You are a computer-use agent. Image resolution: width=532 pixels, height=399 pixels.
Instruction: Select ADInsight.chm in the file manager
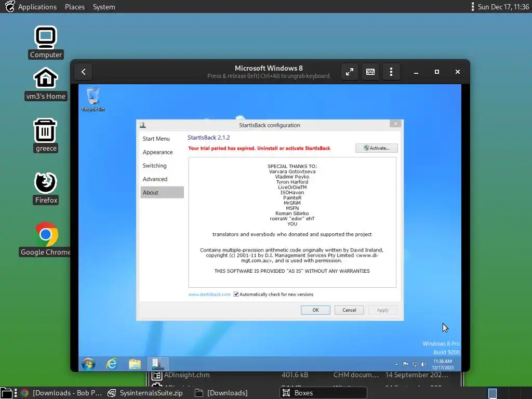(x=187, y=375)
